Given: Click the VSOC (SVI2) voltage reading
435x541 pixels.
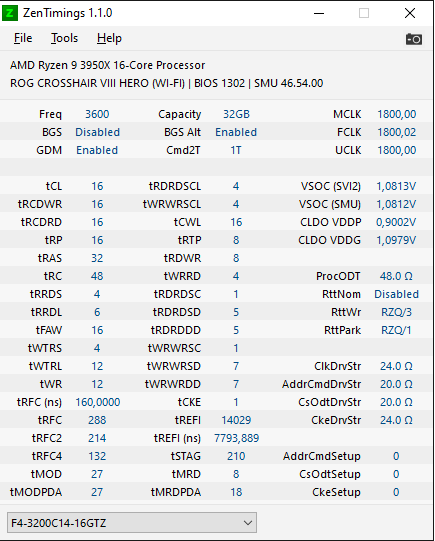Looking at the screenshot, I should (396, 186).
